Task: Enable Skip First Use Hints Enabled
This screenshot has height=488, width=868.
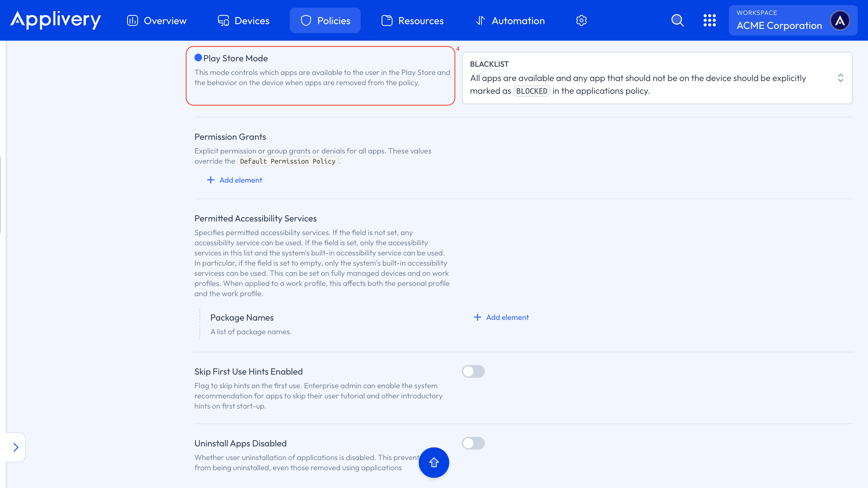Action: [x=473, y=371]
